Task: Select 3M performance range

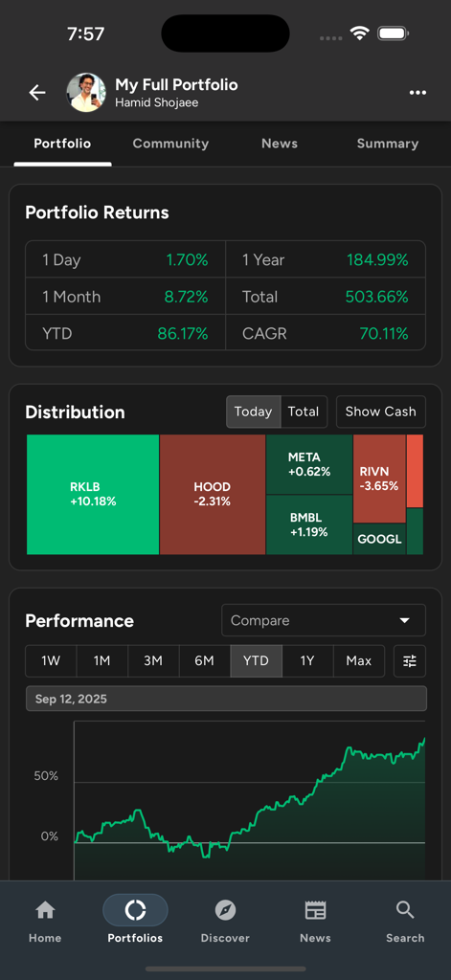Action: pyautogui.click(x=153, y=660)
